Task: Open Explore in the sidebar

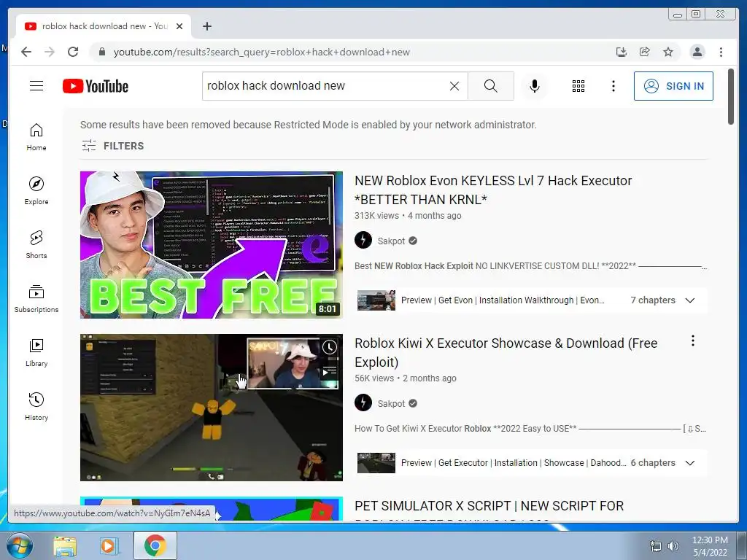Action: pos(36,191)
